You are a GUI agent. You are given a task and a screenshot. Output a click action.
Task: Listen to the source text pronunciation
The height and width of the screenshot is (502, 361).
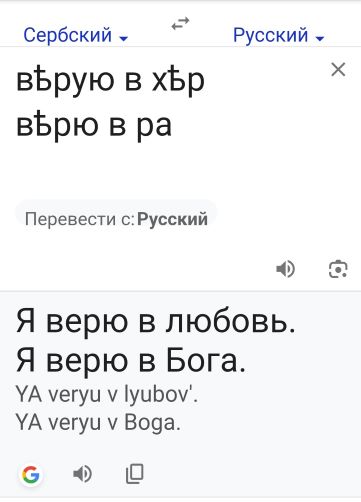(286, 269)
